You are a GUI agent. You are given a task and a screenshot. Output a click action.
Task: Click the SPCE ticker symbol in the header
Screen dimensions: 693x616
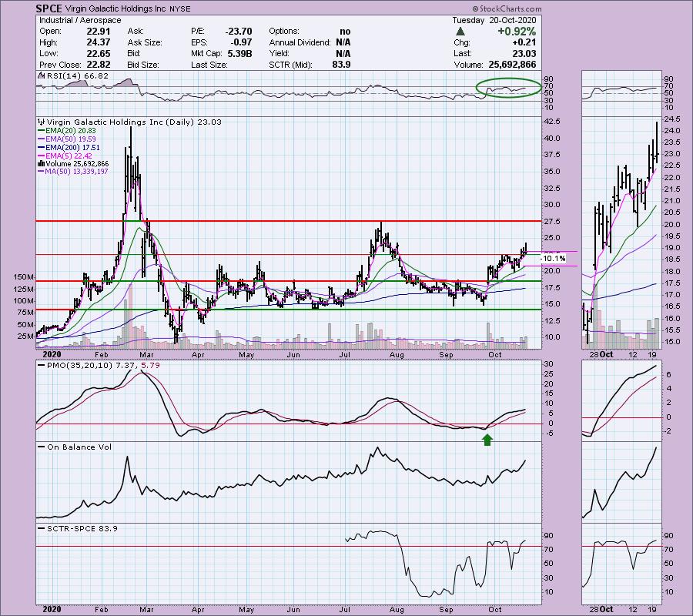[x=49, y=8]
